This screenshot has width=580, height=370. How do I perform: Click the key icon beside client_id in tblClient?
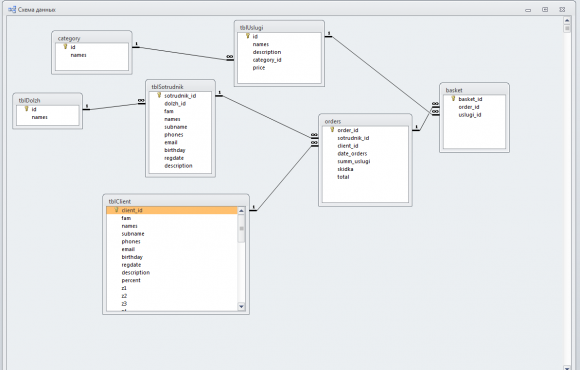click(116, 210)
